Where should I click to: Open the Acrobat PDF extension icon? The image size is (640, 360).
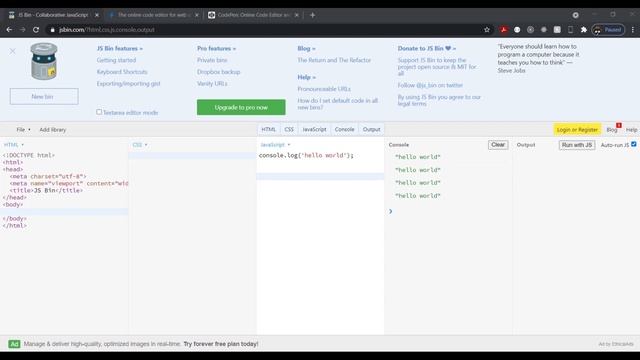[504, 30]
